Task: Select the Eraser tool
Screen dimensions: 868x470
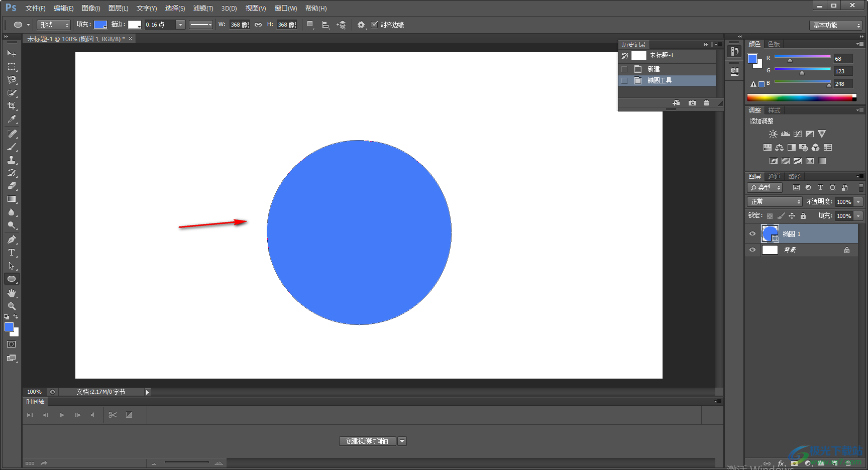Action: point(12,186)
